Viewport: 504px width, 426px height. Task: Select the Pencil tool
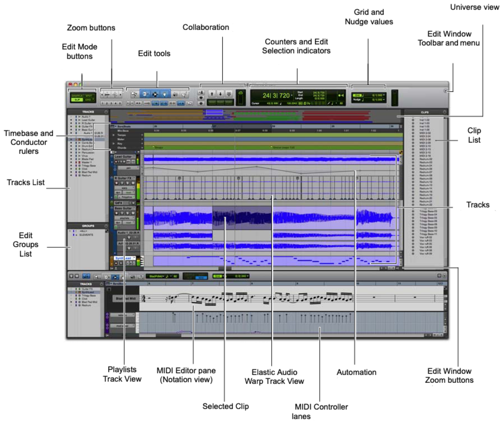point(184,94)
